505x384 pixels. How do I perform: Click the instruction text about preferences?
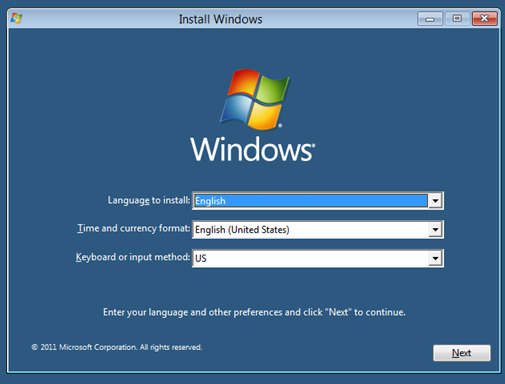click(254, 312)
